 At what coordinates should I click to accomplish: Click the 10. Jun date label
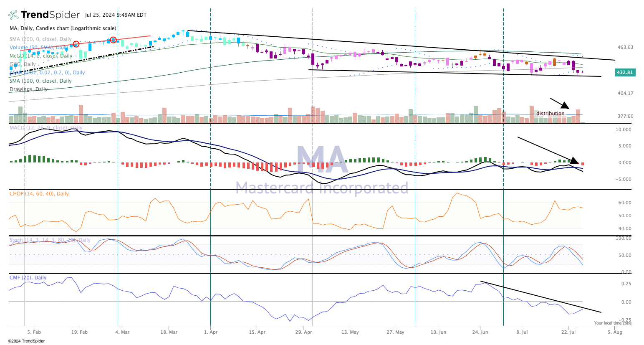coord(438,332)
